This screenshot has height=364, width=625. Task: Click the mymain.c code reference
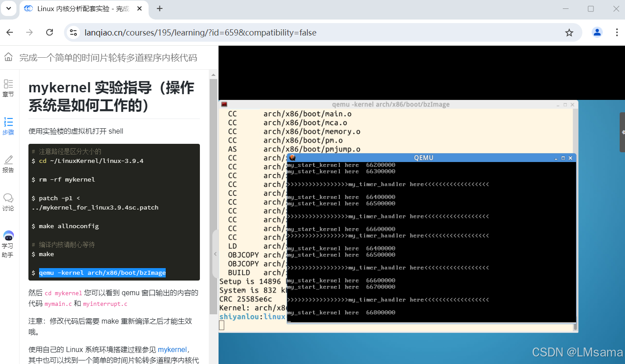pos(58,304)
